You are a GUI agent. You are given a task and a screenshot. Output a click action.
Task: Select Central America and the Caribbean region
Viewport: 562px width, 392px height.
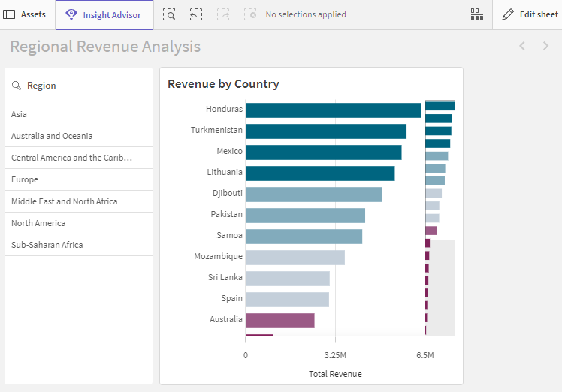tap(78, 158)
